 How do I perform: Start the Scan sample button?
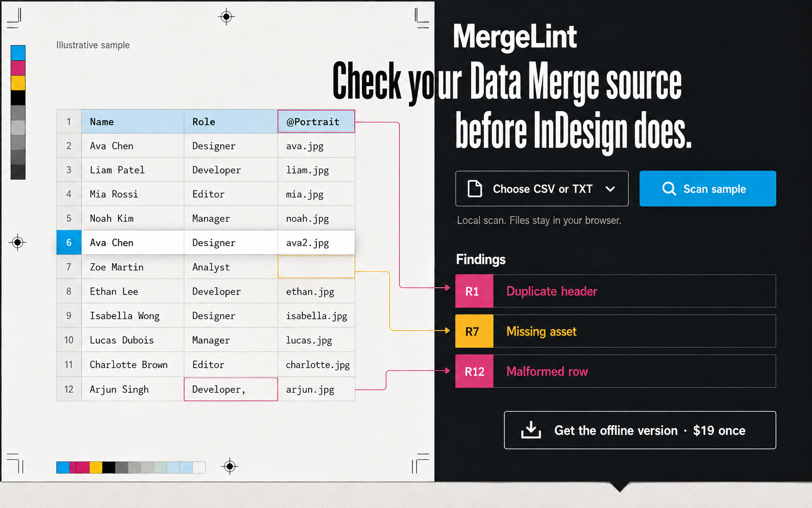point(708,188)
